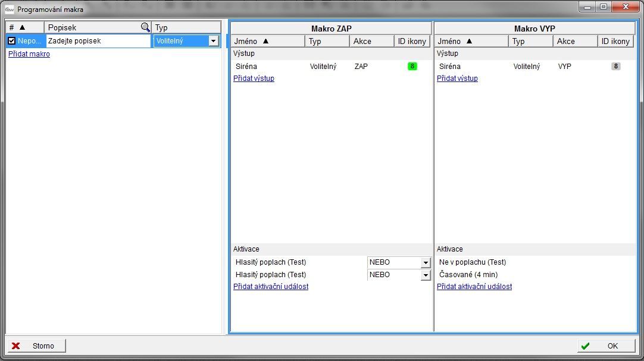The height and width of the screenshot is (361, 644).
Task: Click the green checkmark icon on OK
Action: pyautogui.click(x=586, y=346)
